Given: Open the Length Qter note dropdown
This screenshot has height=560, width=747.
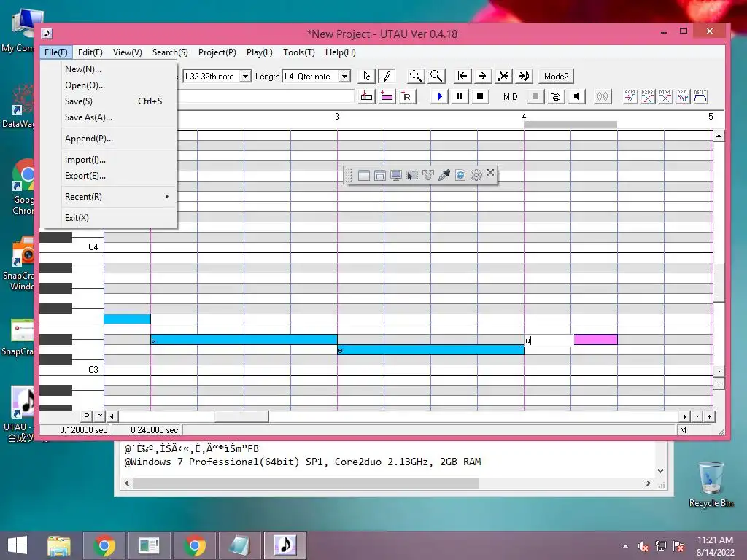Looking at the screenshot, I should tap(344, 76).
